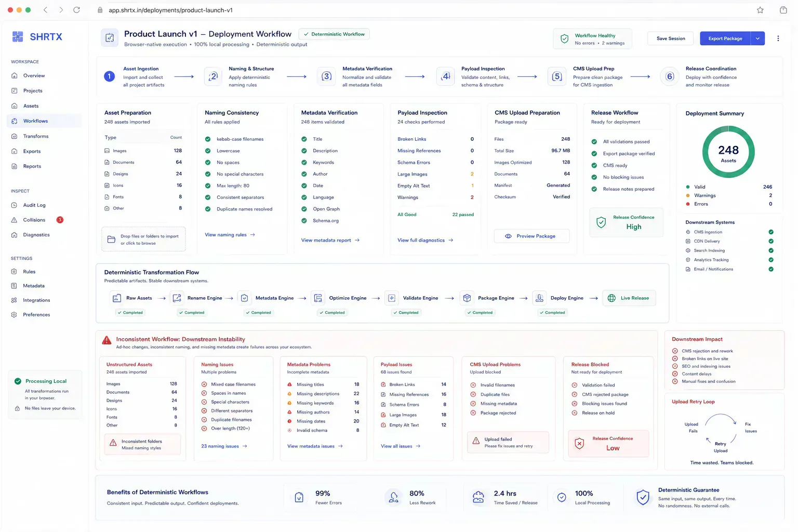This screenshot has width=798, height=532.
Task: Click the folder icon in the drop zone
Action: (x=111, y=240)
